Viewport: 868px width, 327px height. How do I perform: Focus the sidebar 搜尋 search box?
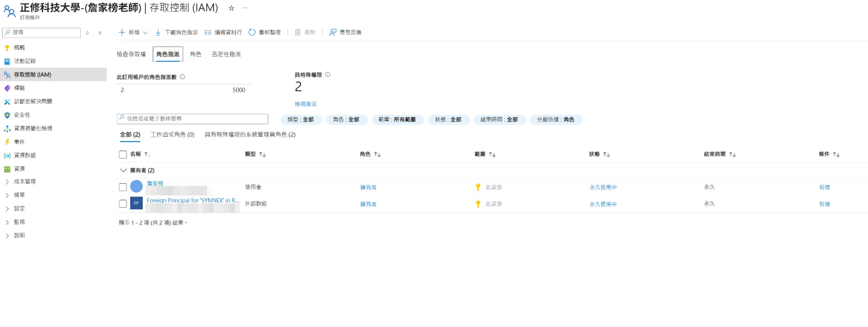41,33
